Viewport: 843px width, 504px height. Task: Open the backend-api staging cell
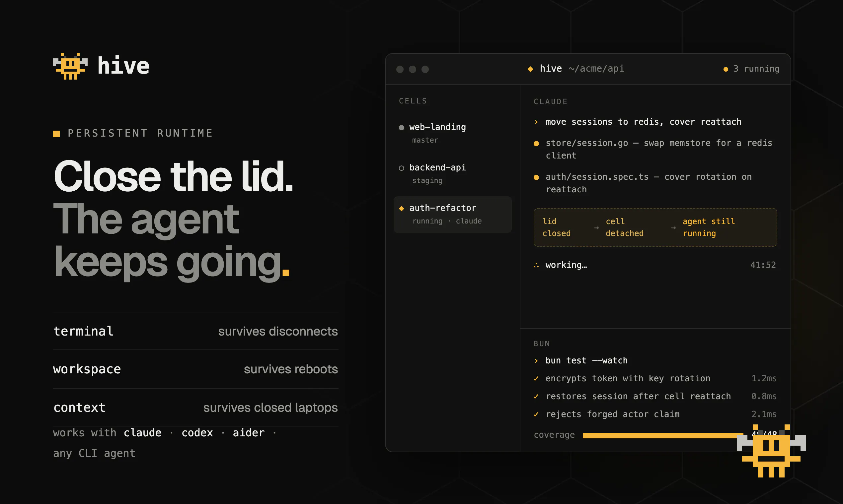(x=452, y=174)
